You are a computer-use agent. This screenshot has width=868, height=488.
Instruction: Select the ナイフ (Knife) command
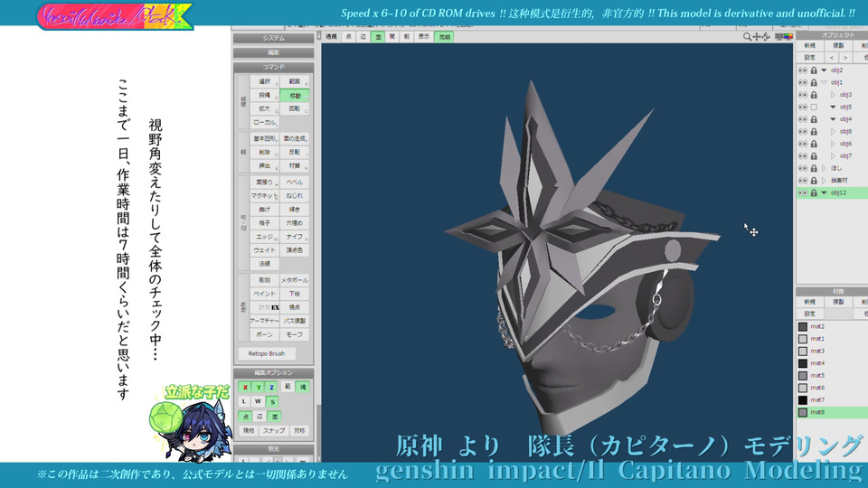(295, 237)
